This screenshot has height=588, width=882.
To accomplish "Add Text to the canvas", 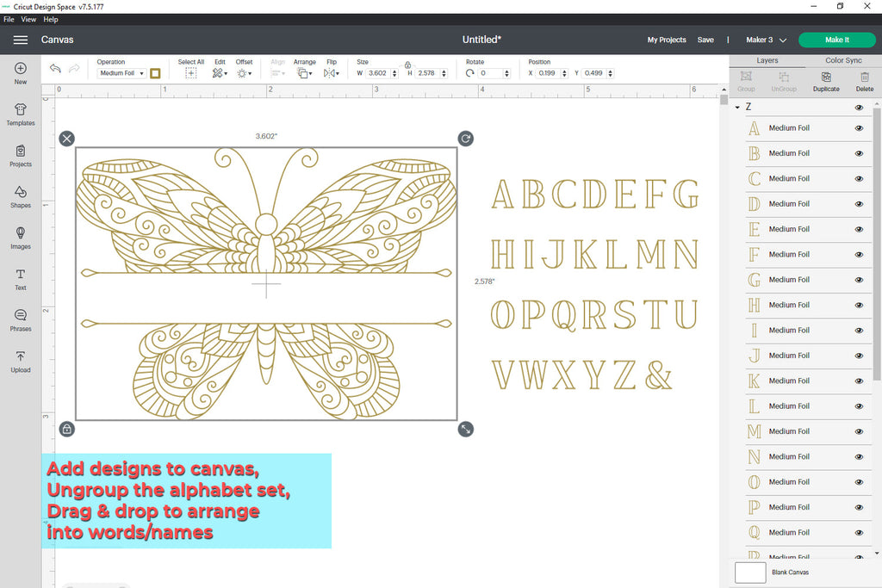I will tap(21, 279).
